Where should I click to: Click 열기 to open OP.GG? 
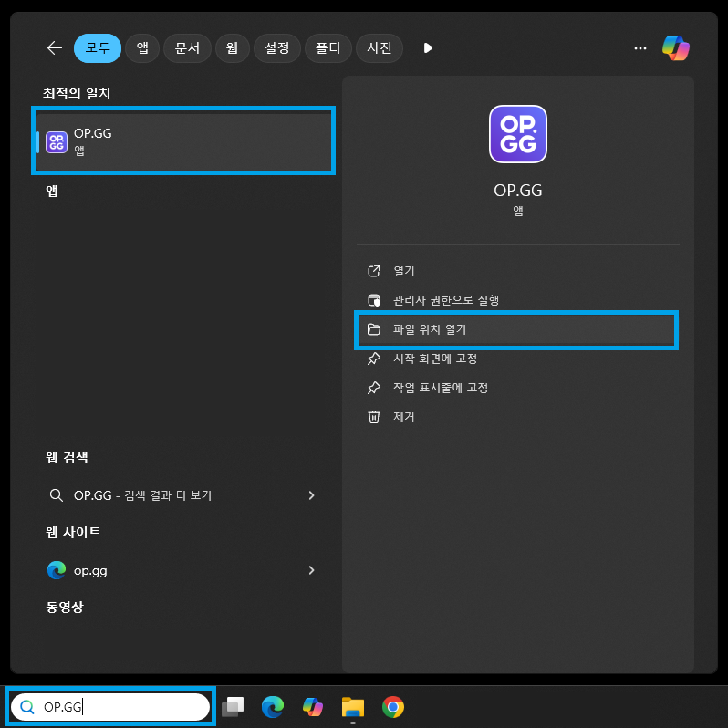coord(517,271)
